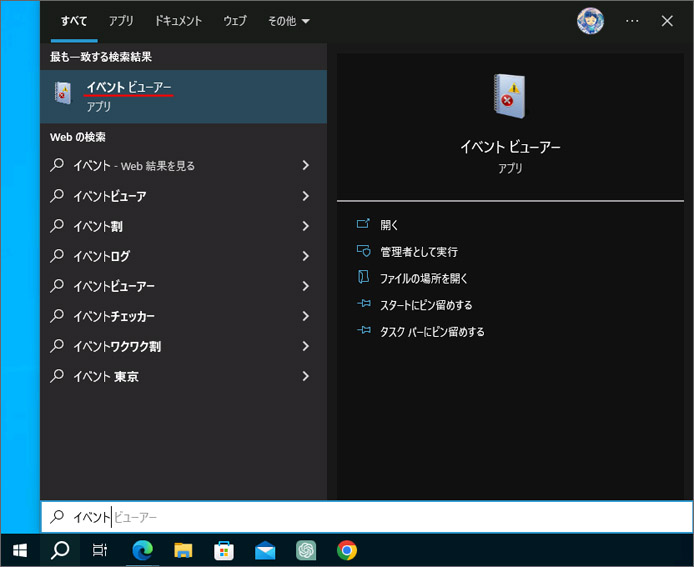Click search icon beside イベント割

click(57, 226)
